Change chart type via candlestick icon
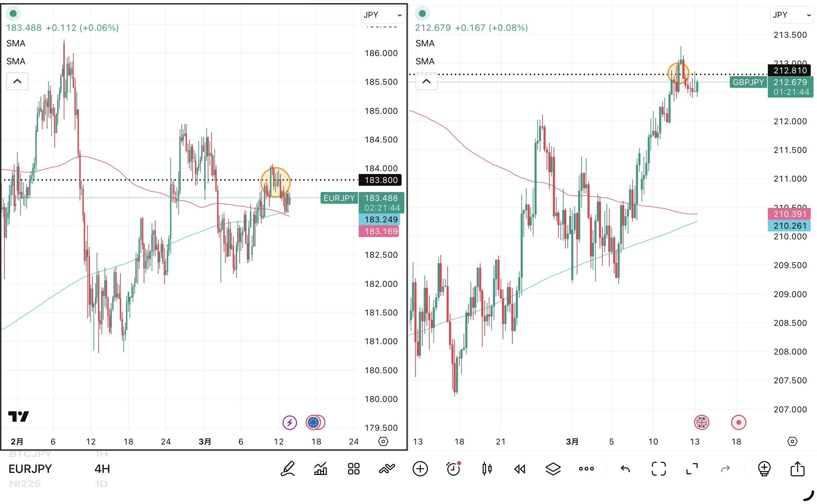817x504 pixels. pos(487,469)
